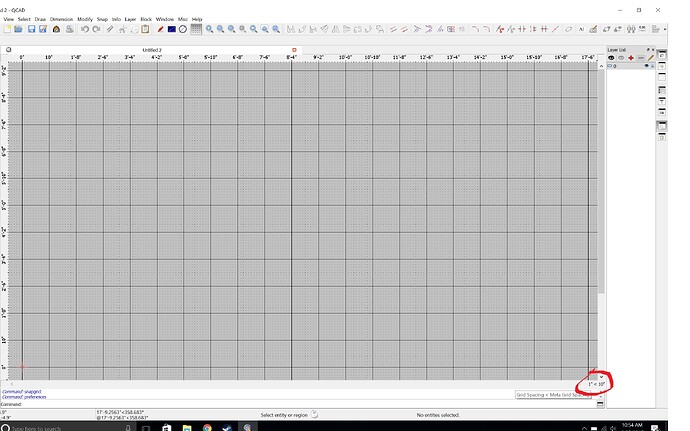Select the Untitled 2 document tab

[152, 50]
